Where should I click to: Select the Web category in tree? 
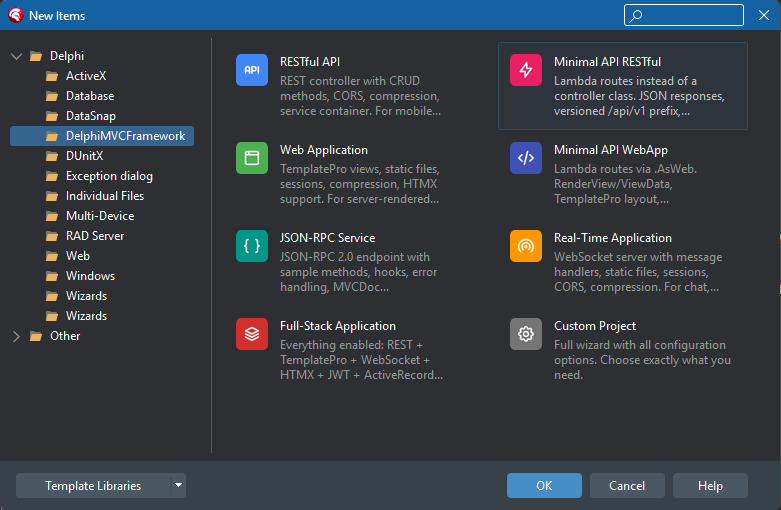(x=78, y=256)
